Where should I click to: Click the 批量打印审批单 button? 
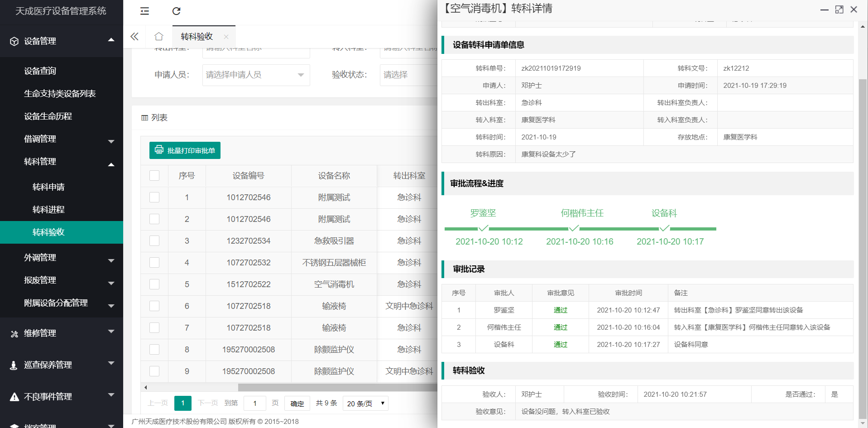click(x=185, y=150)
